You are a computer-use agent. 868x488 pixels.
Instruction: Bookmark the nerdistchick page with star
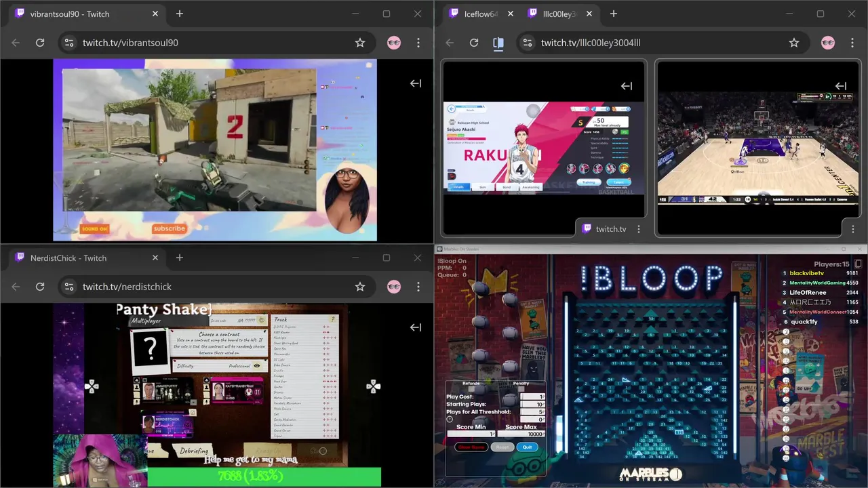click(360, 287)
